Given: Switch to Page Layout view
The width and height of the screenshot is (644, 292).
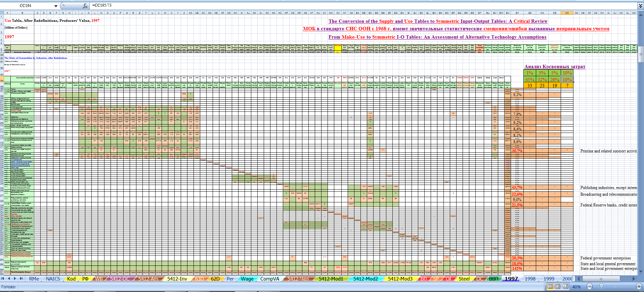Looking at the screenshot, I should [558, 287].
